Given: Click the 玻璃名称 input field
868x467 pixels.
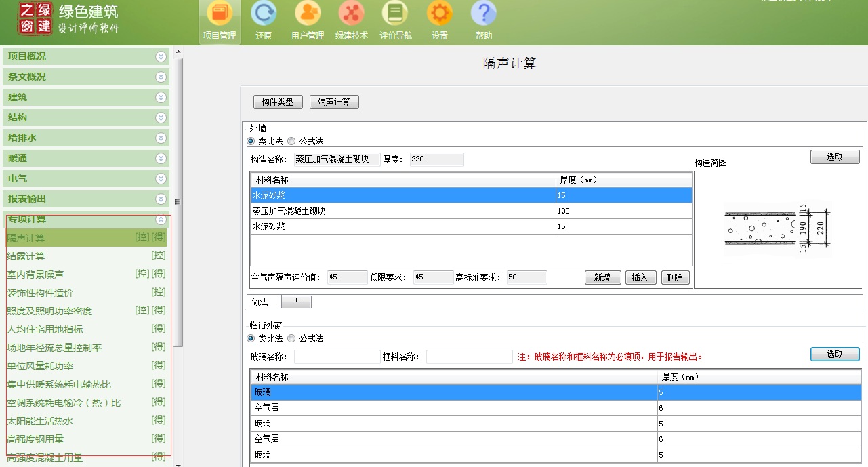Looking at the screenshot, I should [337, 357].
